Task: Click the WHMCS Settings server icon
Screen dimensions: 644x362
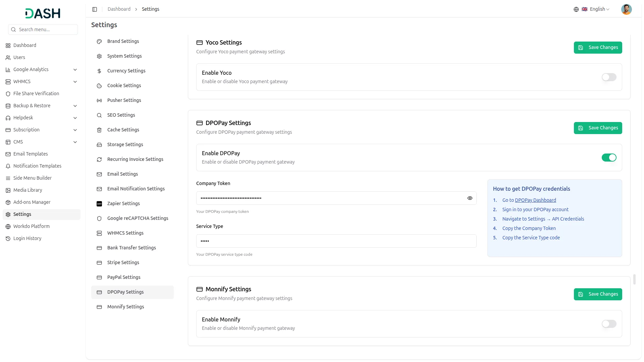Action: 99,233
